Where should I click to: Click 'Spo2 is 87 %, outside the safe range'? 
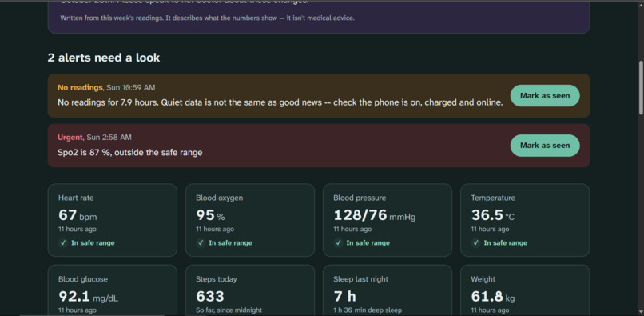pyautogui.click(x=130, y=153)
